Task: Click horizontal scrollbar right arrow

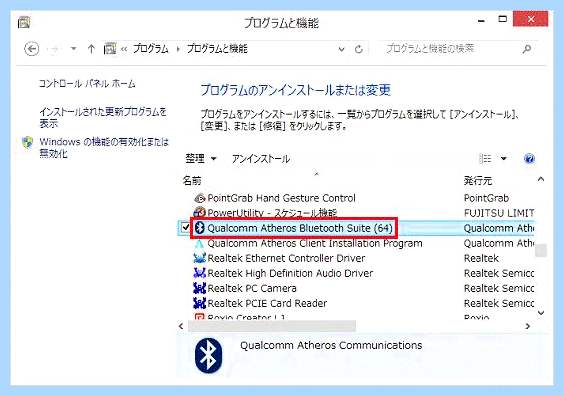Action: tap(528, 326)
